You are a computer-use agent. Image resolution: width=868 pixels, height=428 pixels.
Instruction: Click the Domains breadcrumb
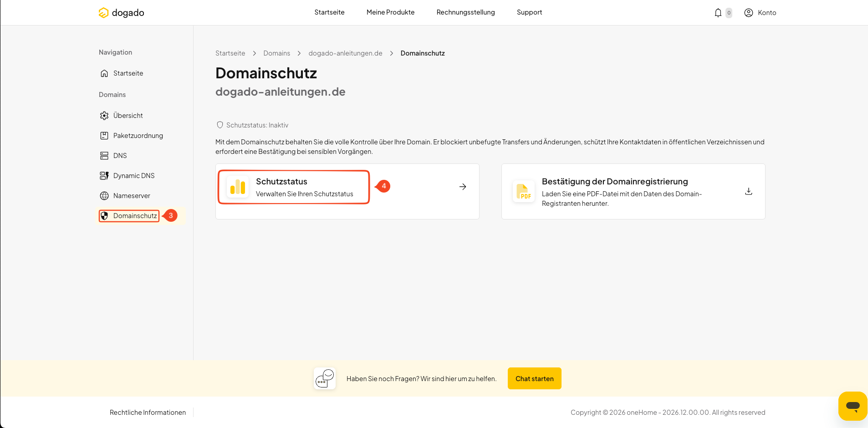pos(276,53)
